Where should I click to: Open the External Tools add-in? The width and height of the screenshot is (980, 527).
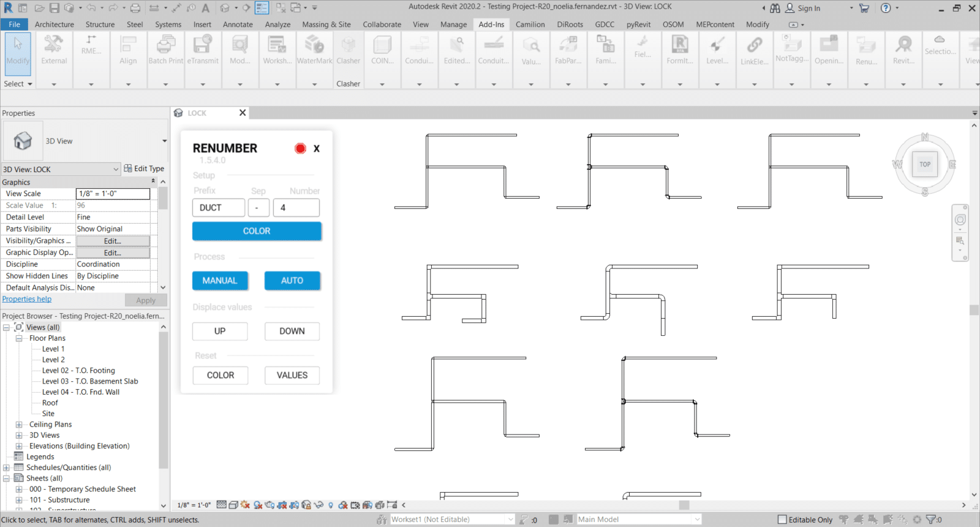(x=54, y=51)
